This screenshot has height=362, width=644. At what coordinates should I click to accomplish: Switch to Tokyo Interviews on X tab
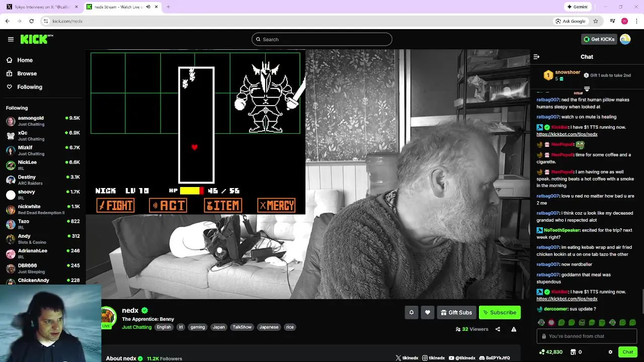(x=42, y=7)
